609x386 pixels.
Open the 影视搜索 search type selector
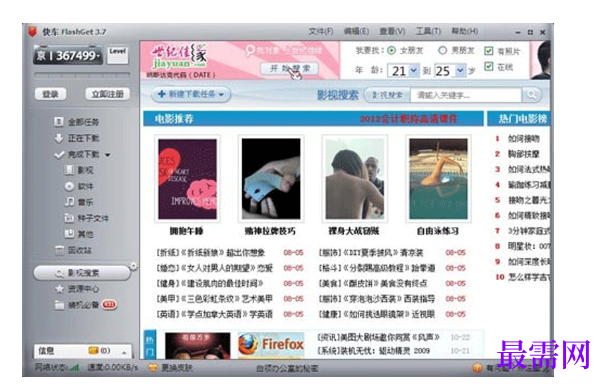(x=388, y=95)
